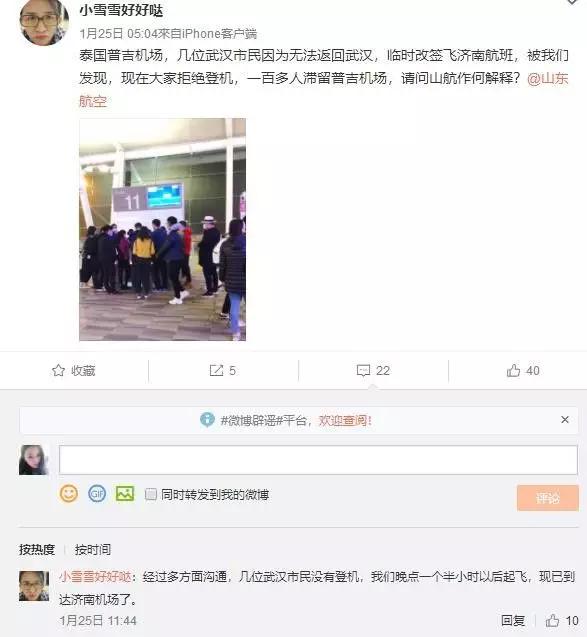This screenshot has width=587, height=637.
Task: Add a GIF using the GIF icon
Action: [97, 494]
